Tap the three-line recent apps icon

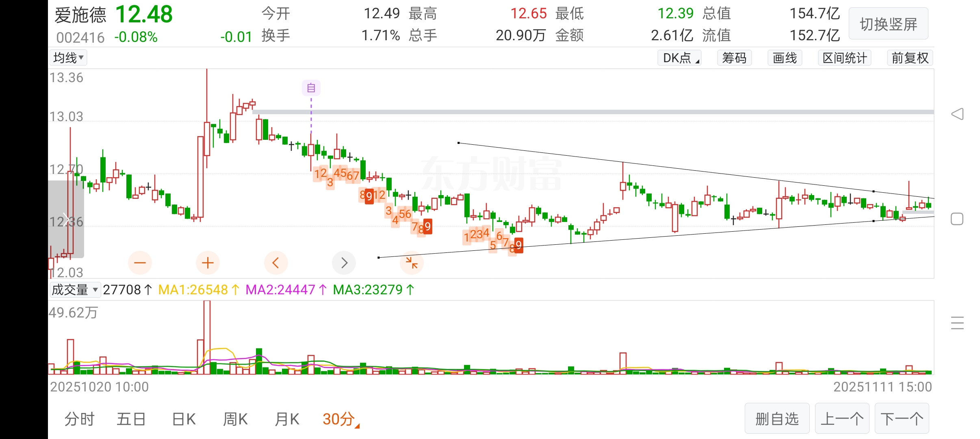click(957, 323)
